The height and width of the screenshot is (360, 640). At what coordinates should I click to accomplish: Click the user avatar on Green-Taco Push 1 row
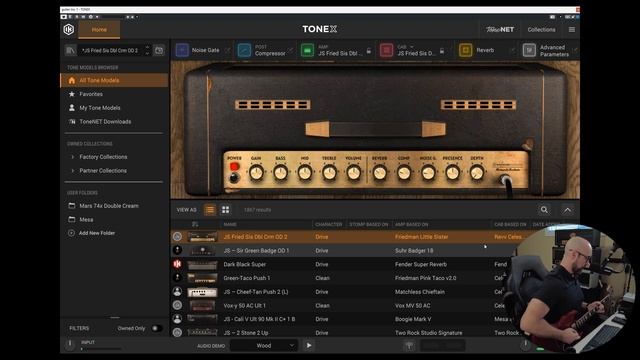coord(177,278)
